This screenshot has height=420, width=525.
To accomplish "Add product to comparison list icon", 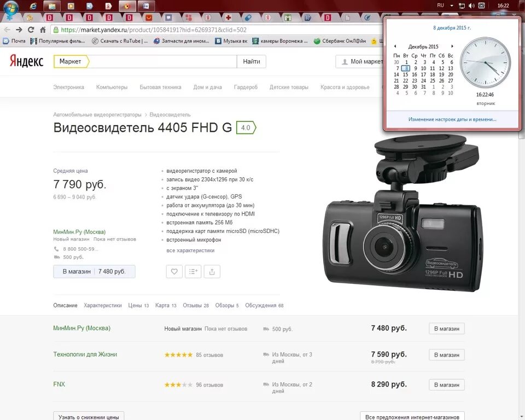I will coord(193,272).
